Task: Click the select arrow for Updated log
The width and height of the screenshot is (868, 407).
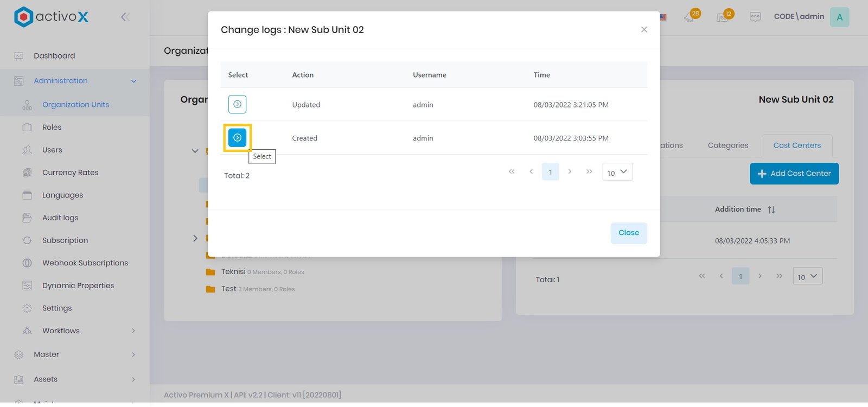Action: pos(237,104)
